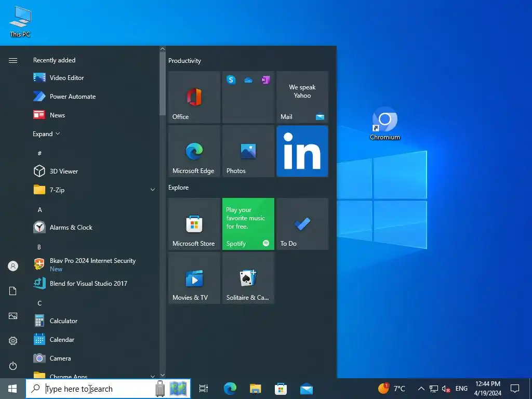Open Microsoft Edge from the taskbar
The image size is (532, 399).
[230, 389]
